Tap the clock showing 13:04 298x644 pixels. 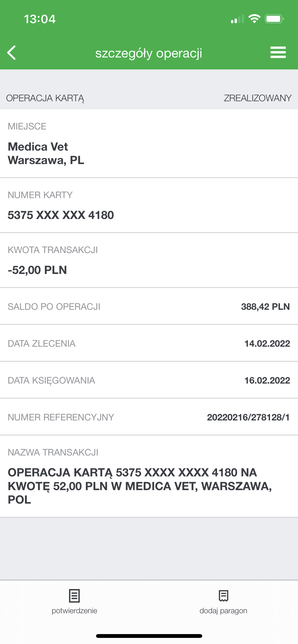[40, 19]
